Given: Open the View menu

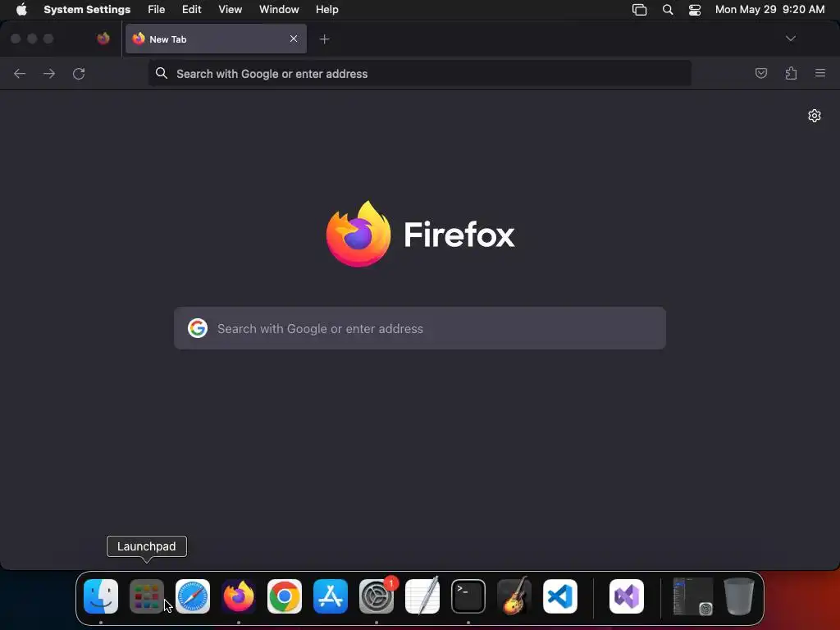Looking at the screenshot, I should click(230, 9).
